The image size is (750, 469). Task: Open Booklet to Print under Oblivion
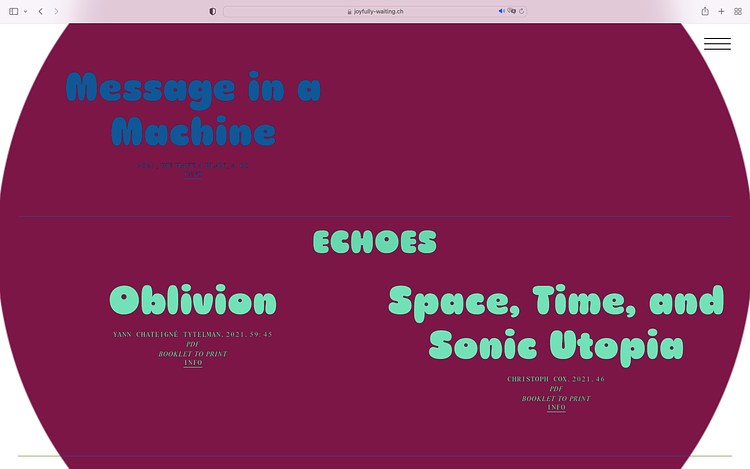pos(193,354)
